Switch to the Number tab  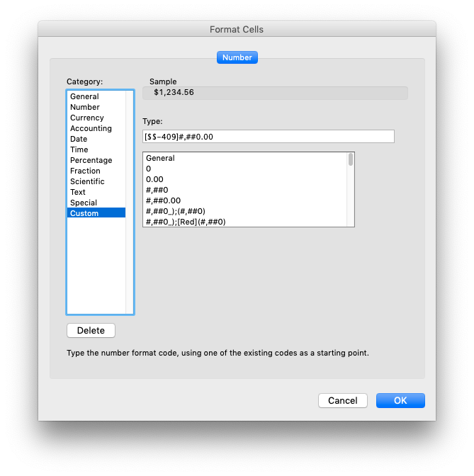point(237,57)
